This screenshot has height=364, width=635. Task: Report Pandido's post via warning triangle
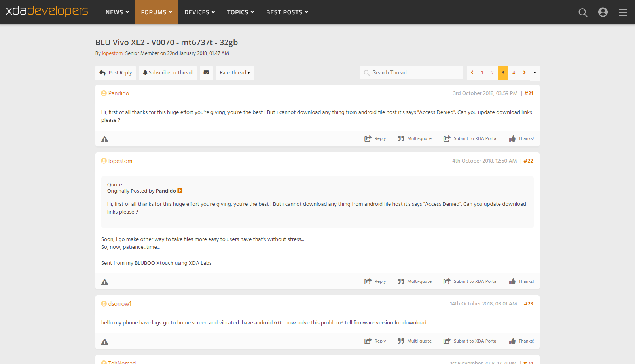tap(104, 139)
